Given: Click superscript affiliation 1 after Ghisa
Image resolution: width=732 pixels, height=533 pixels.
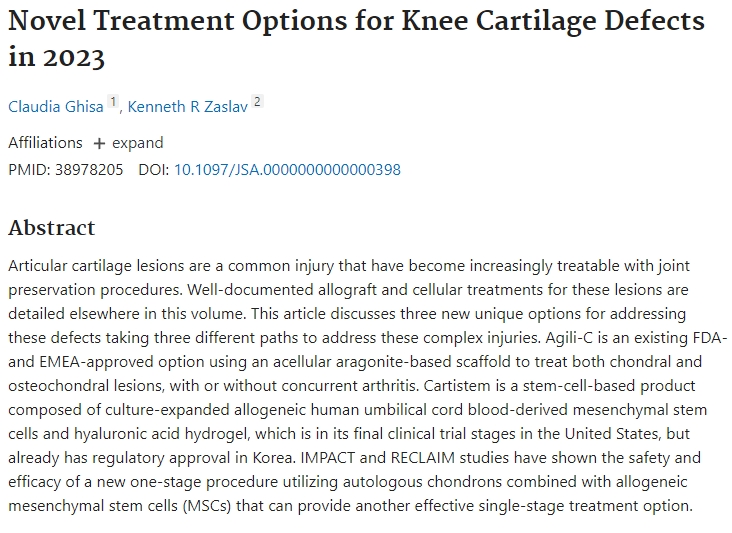Looking at the screenshot, I should pyautogui.click(x=113, y=102).
